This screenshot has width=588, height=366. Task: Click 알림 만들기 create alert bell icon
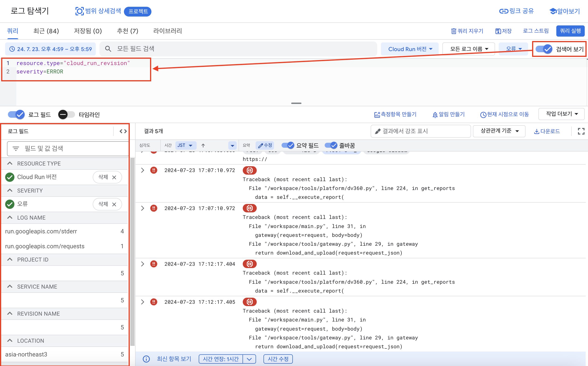tap(435, 115)
